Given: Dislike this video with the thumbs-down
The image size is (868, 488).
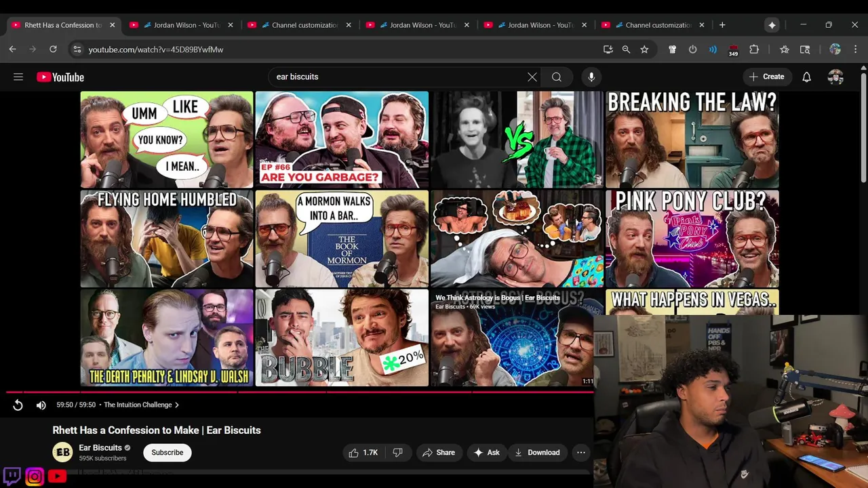Looking at the screenshot, I should 398,453.
